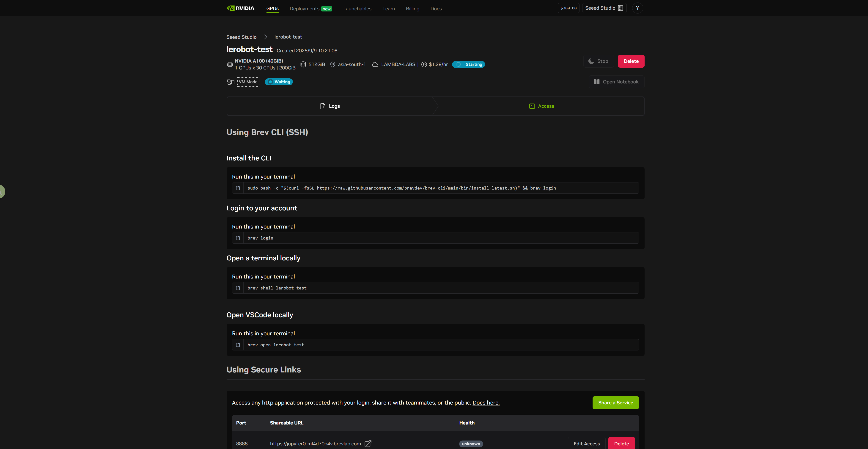Screen dimensions: 868x449
Task: Switch to the Access tab
Action: [541, 106]
